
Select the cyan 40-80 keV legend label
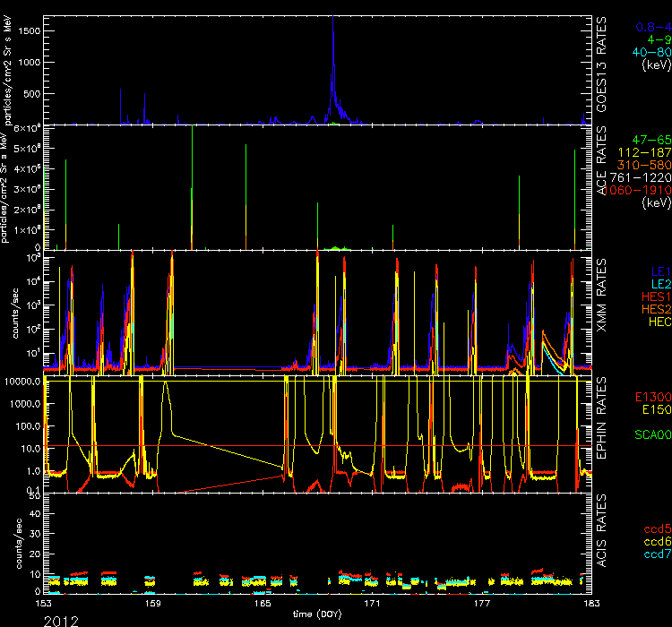pos(650,52)
